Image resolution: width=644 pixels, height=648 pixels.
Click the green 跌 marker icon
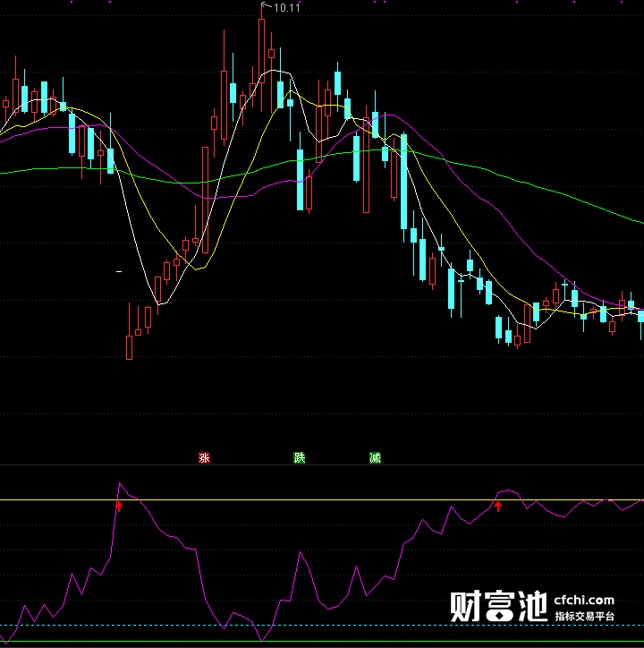(x=299, y=458)
